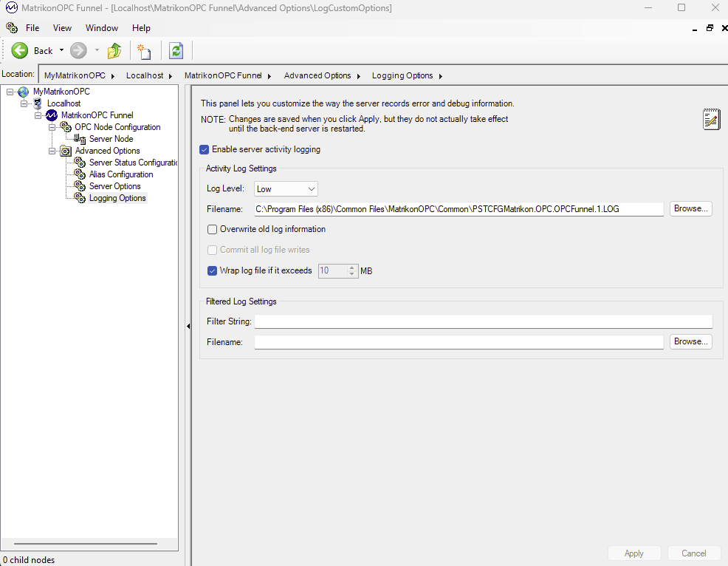Uncheck Wrap log file if it exceeds
Image resolution: width=728 pixels, height=566 pixels.
[x=212, y=270]
